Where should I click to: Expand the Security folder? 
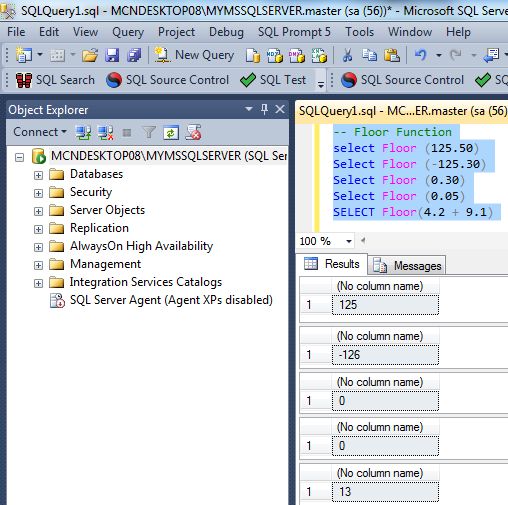[x=38, y=193]
